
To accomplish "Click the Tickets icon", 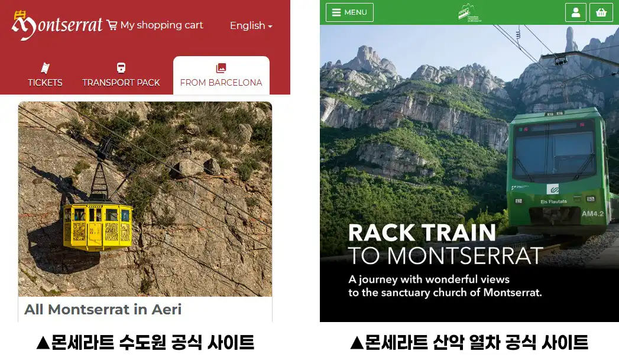I will (45, 68).
